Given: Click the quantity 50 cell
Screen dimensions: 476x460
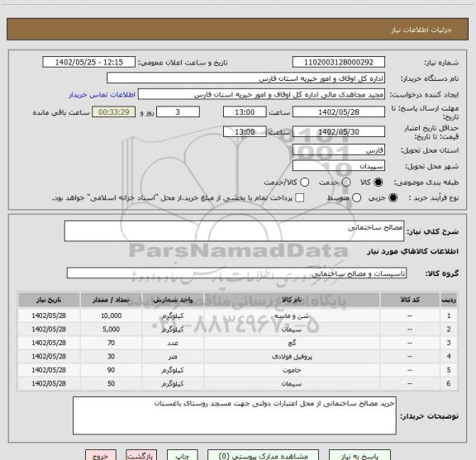Looking at the screenshot, I should coord(111,383).
